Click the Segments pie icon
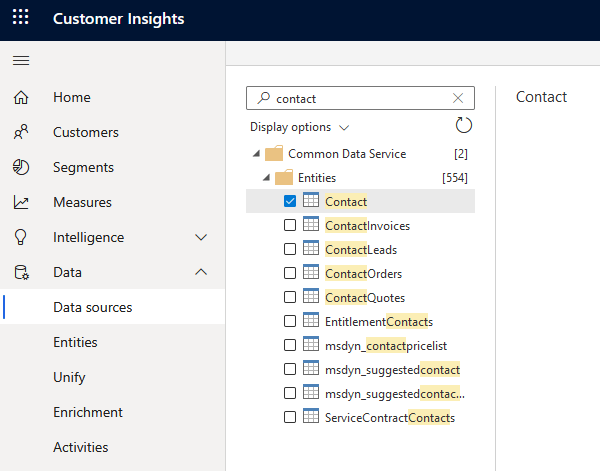 click(x=20, y=168)
